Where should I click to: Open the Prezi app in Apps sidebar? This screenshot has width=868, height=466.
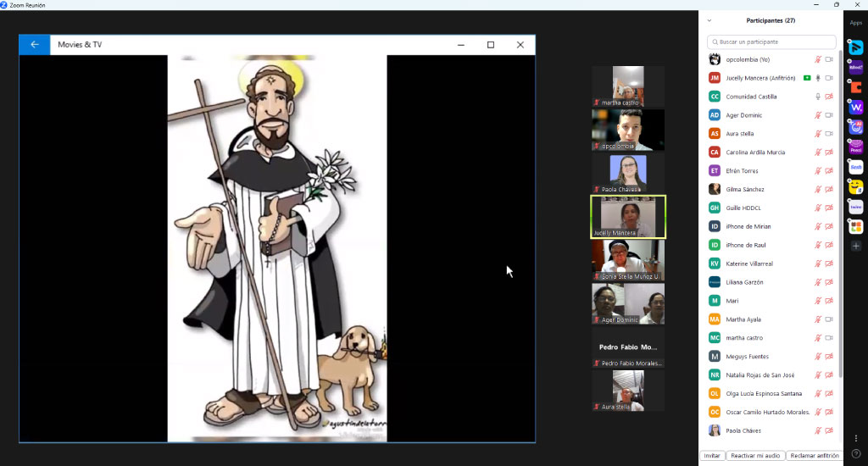[x=856, y=147]
